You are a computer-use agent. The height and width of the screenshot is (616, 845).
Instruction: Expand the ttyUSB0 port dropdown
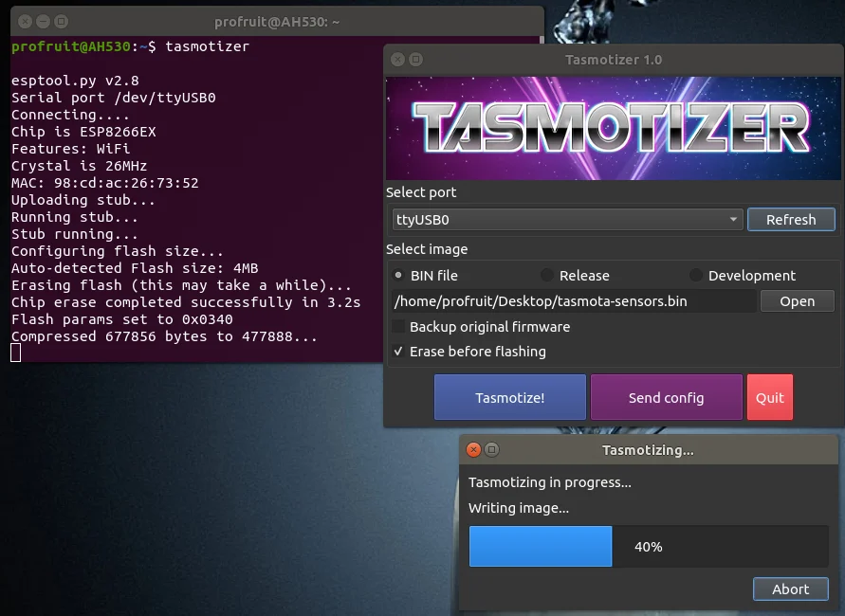click(567, 220)
